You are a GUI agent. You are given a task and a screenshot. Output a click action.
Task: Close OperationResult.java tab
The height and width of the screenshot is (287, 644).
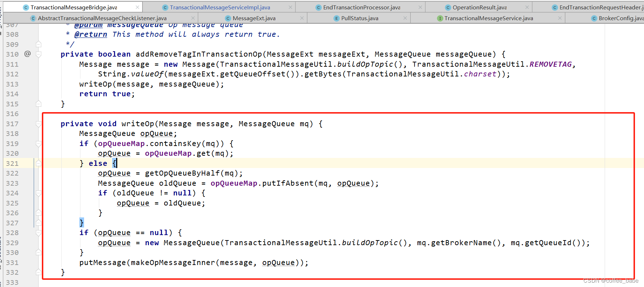(527, 7)
